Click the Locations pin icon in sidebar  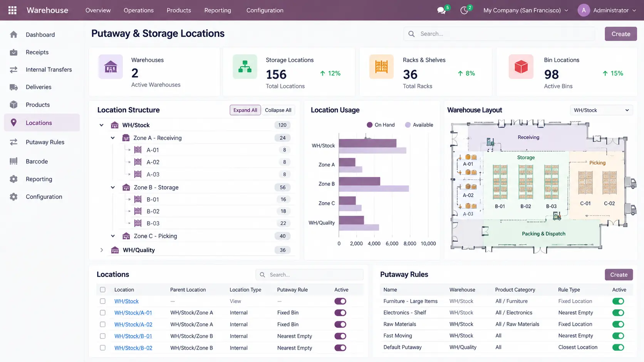13,123
